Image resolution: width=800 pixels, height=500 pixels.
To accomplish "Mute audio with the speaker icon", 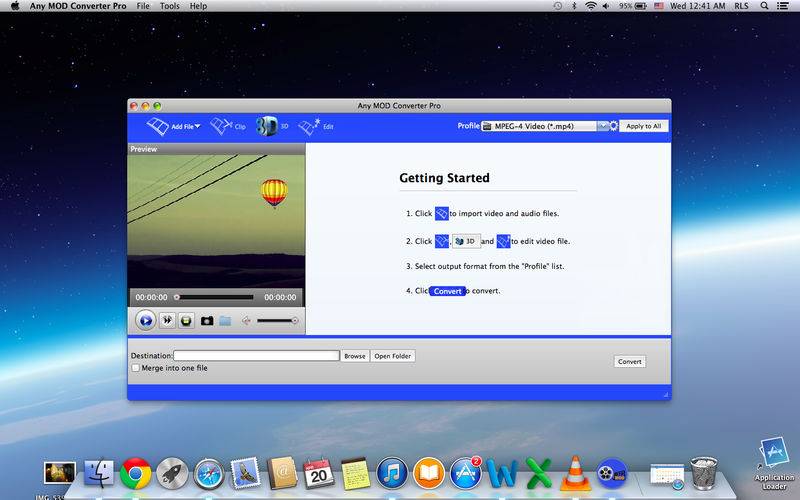I will pos(246,320).
